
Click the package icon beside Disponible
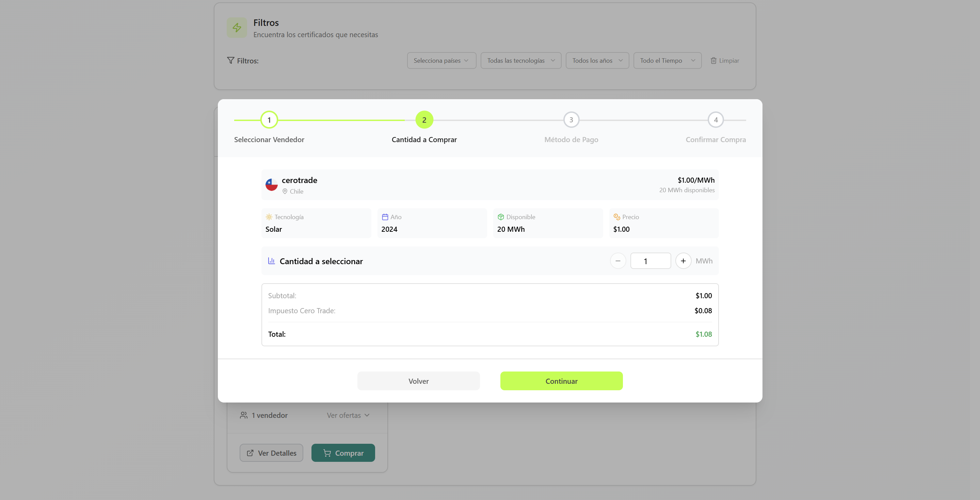(501, 217)
